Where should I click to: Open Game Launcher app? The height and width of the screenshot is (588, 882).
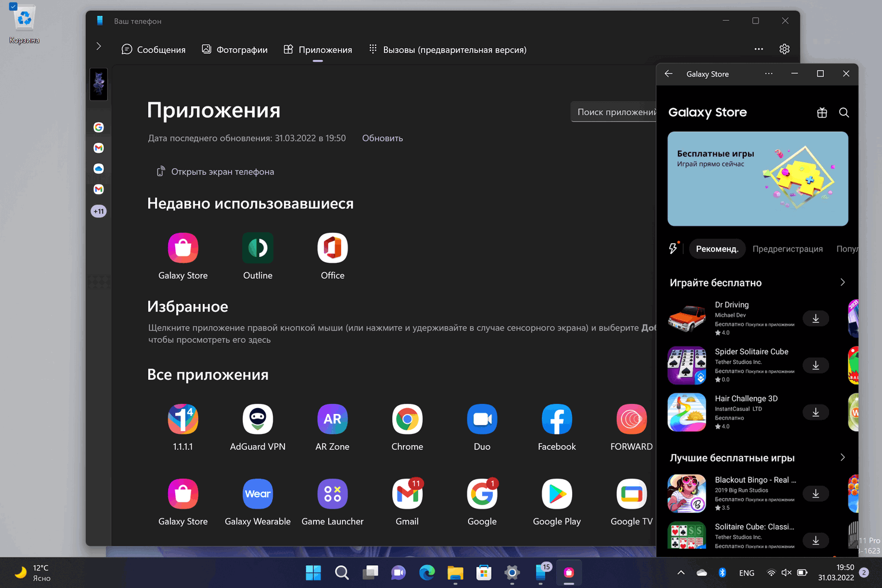tap(332, 494)
